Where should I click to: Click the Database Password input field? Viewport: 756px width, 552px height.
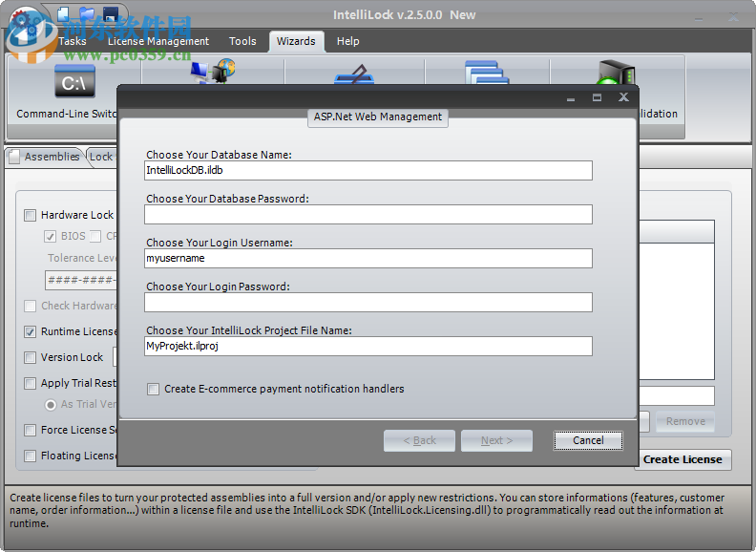pyautogui.click(x=367, y=214)
